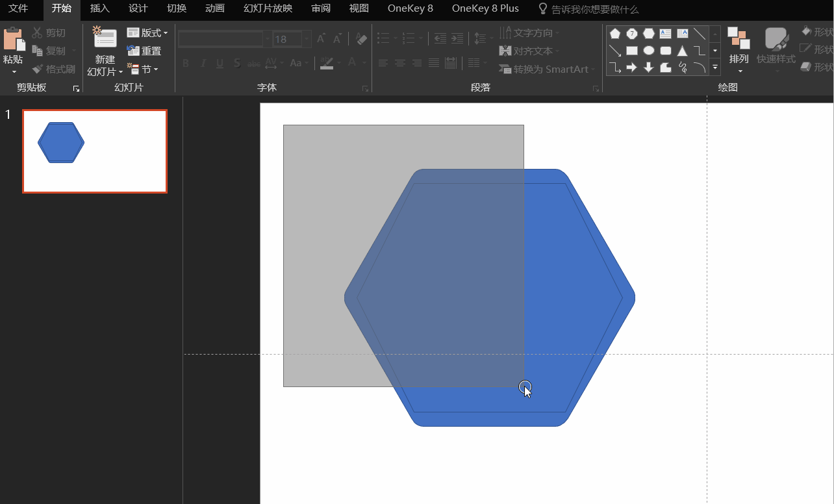Open Quick Styles (快速样式)
The height and width of the screenshot is (504, 834).
776,49
